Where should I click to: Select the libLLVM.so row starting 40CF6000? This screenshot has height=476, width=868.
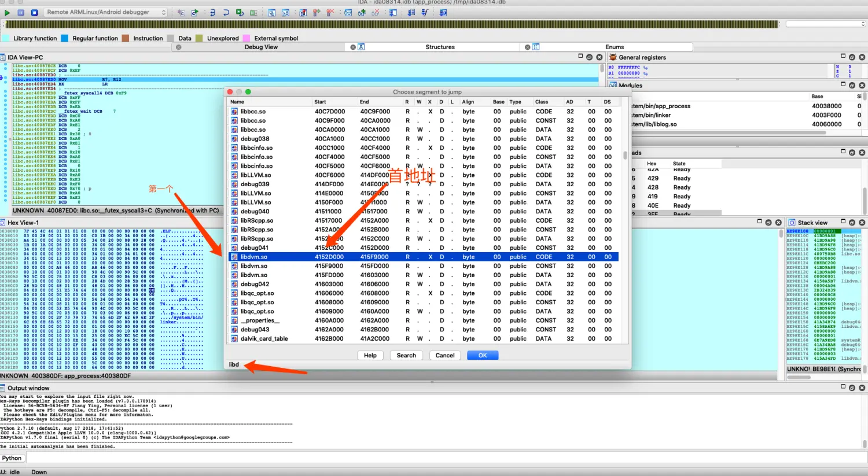tap(424, 175)
